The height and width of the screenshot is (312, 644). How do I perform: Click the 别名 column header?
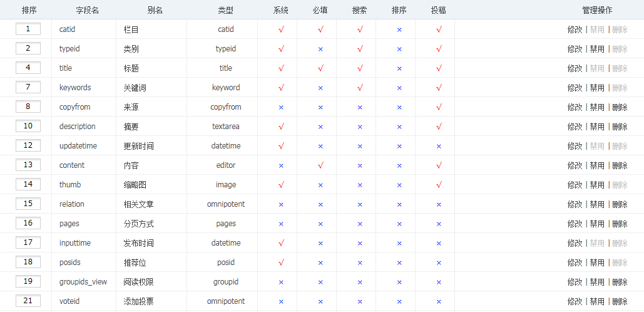155,11
